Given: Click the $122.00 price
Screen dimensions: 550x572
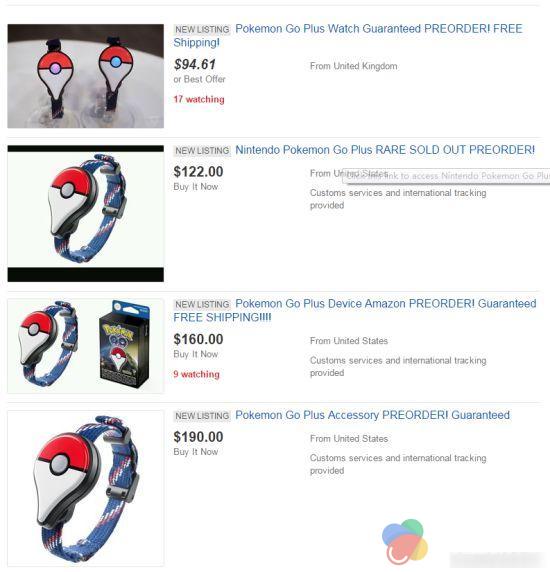Looking at the screenshot, I should point(198,172).
